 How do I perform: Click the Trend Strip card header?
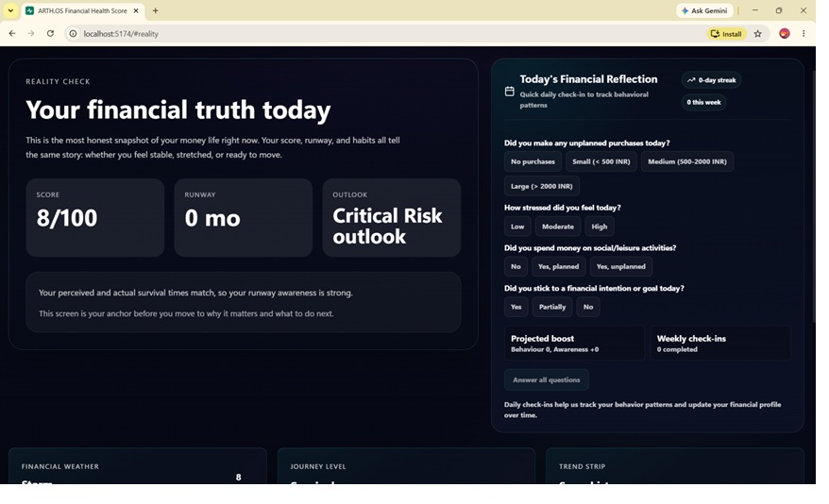pyautogui.click(x=583, y=466)
